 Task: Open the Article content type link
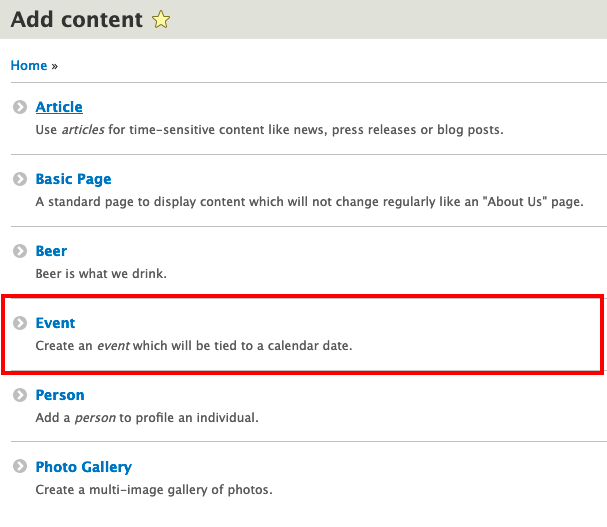click(x=59, y=107)
